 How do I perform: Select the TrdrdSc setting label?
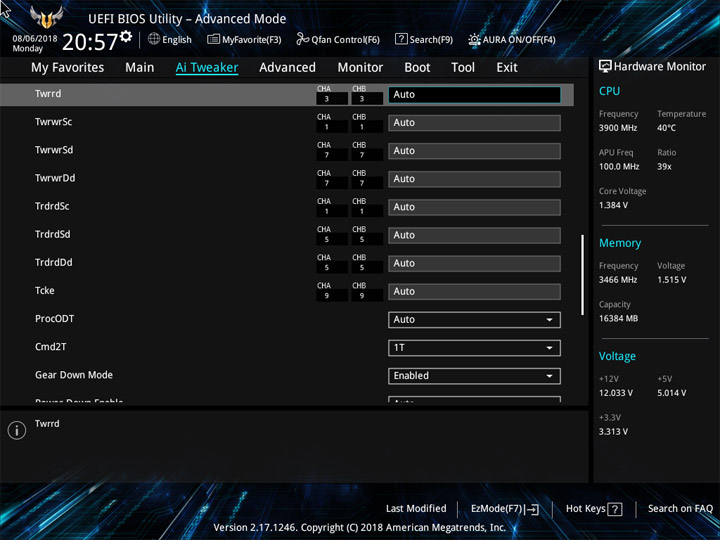click(x=52, y=206)
